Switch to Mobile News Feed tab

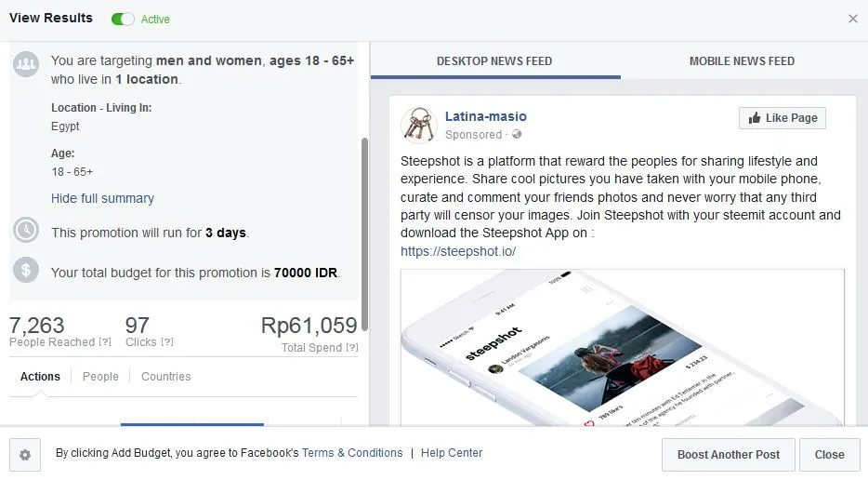(x=742, y=61)
